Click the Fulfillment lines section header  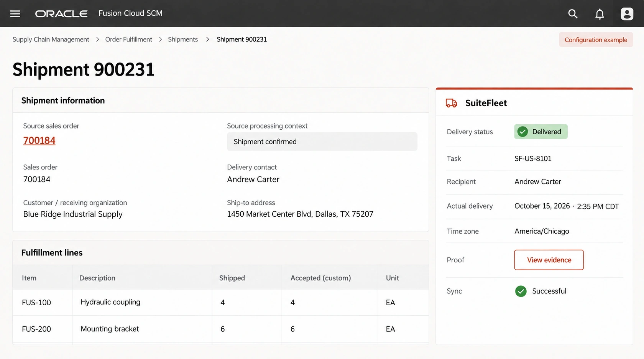coord(52,253)
